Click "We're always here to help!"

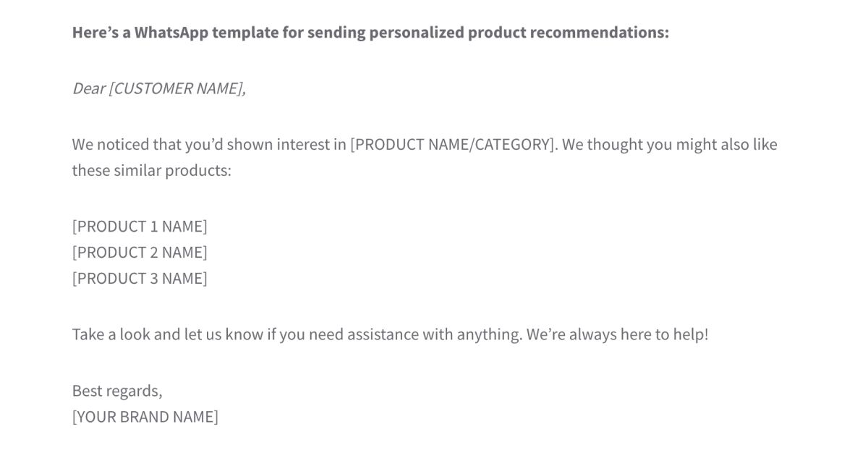point(617,334)
